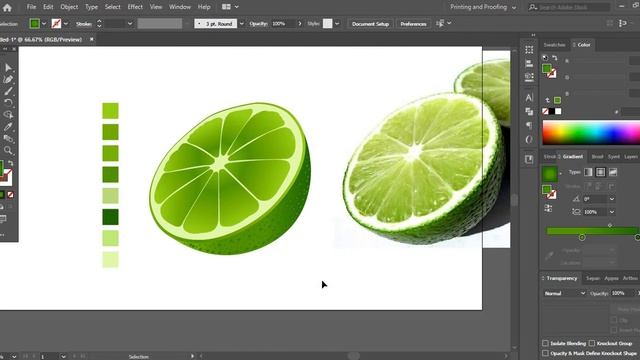Open the Align panel icon in dock
Image resolution: width=640 pixels, height=360 pixels.
click(x=529, y=63)
